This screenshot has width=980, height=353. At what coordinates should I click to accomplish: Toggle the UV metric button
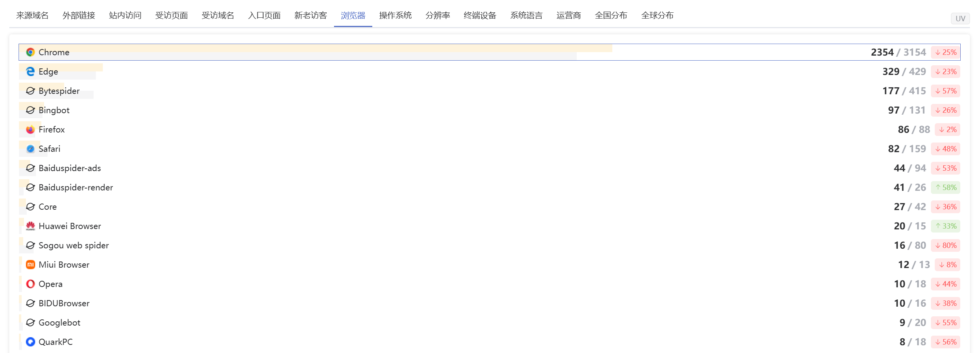coord(960,19)
